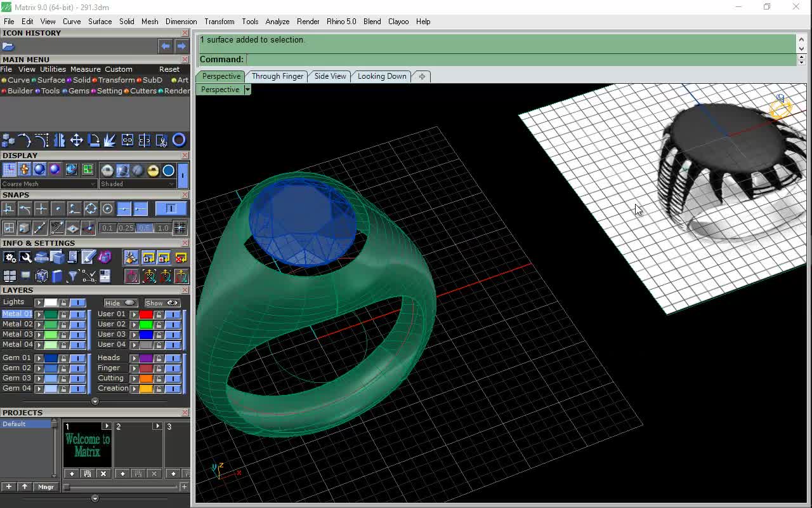
Task: Click the Hide button in Layers panel
Action: (120, 303)
